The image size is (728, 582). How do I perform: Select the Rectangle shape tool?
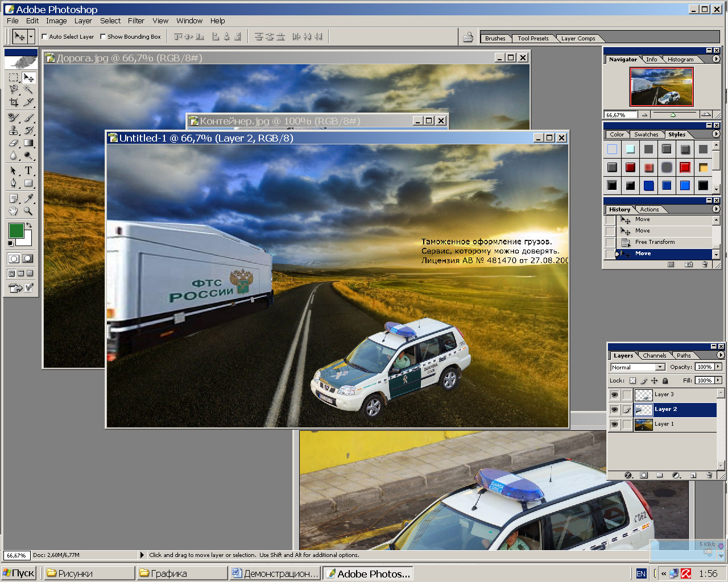point(28,183)
